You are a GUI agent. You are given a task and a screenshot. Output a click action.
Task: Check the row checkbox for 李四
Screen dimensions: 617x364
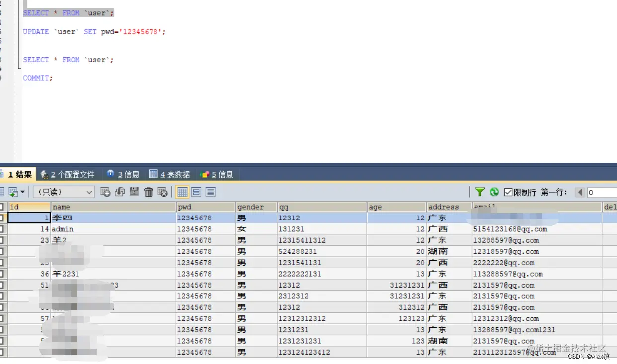click(x=2, y=218)
